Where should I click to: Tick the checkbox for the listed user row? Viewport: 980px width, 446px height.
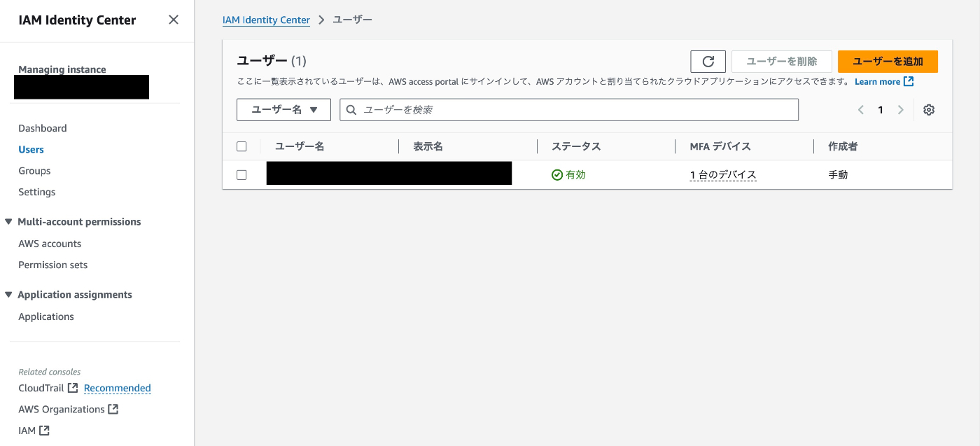241,175
